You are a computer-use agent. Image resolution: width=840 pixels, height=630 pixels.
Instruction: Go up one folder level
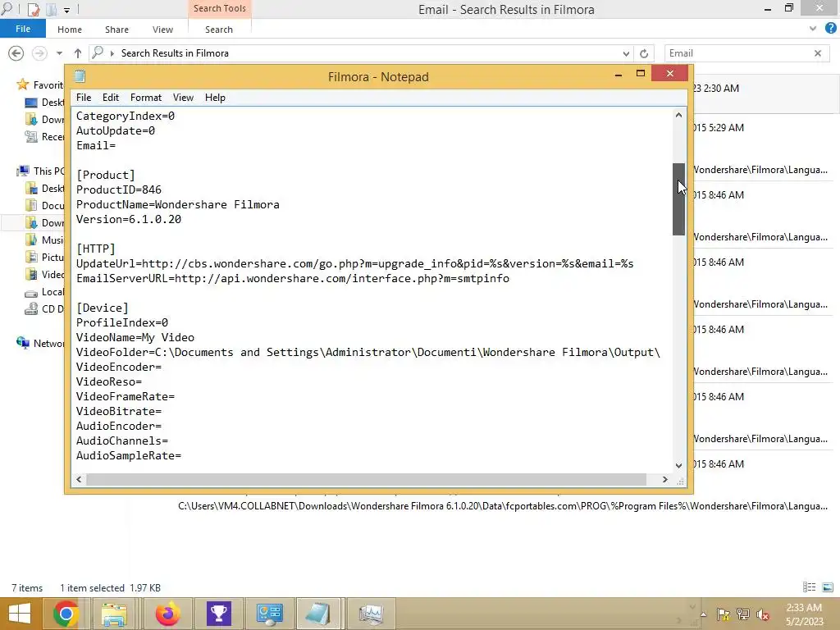tap(78, 53)
